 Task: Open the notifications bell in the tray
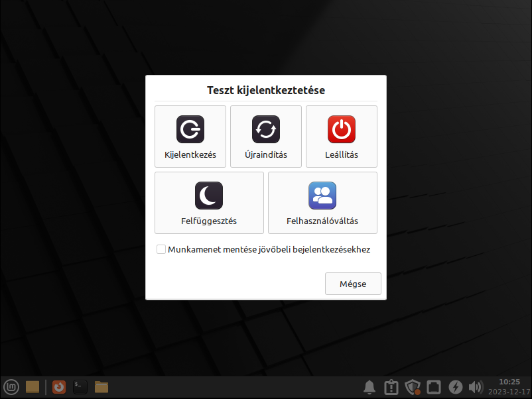(x=369, y=387)
